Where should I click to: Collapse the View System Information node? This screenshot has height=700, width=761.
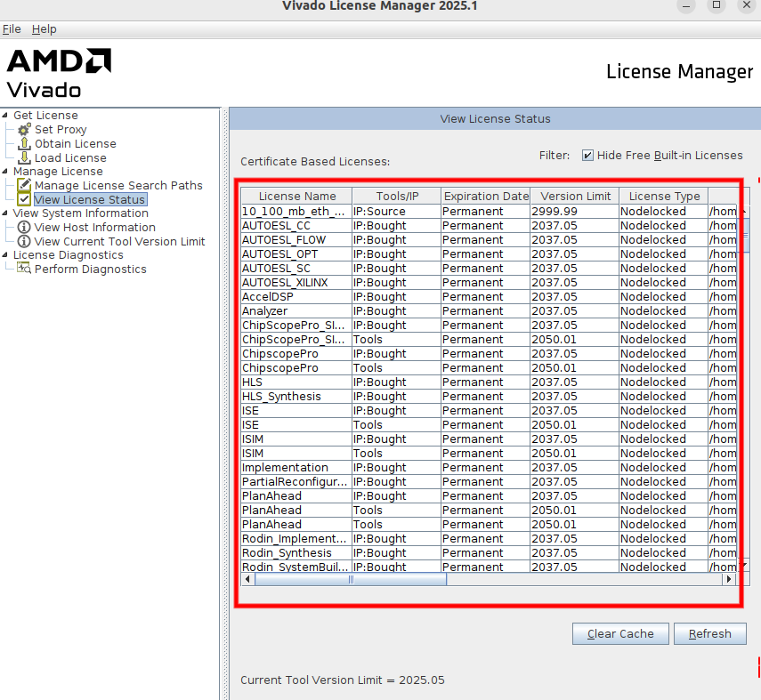pyautogui.click(x=4, y=213)
